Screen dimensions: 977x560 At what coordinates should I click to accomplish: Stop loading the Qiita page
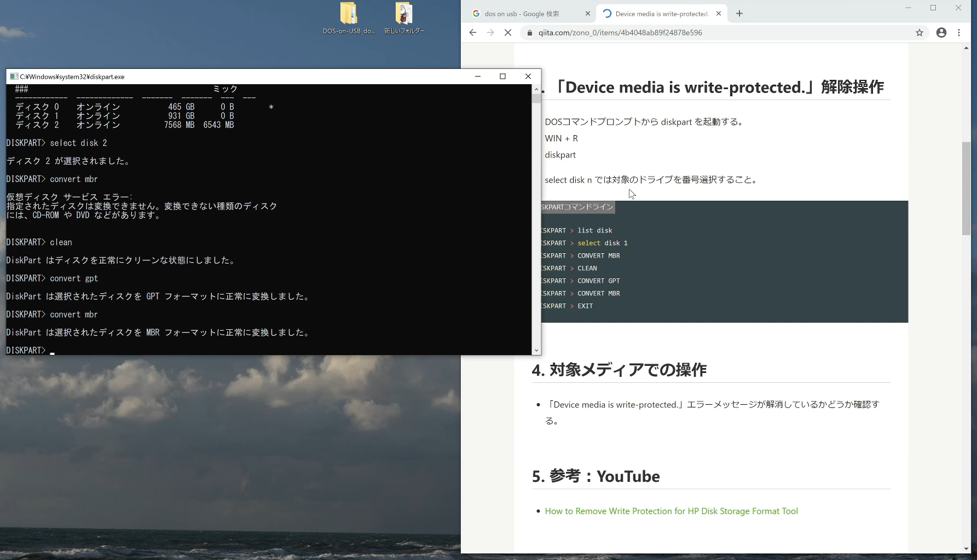(x=508, y=33)
